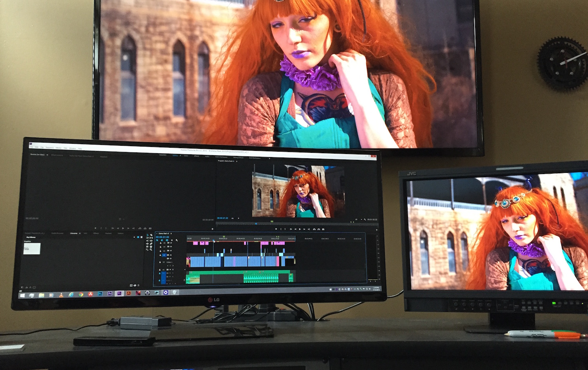Open the Sequence menu
Viewport: 588px width, 370px height.
49,148
